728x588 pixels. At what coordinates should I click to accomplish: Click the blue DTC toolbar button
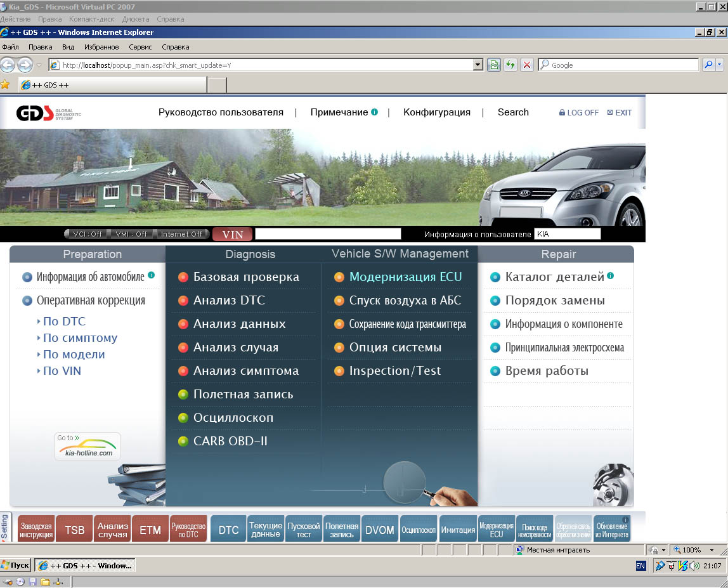point(228,530)
